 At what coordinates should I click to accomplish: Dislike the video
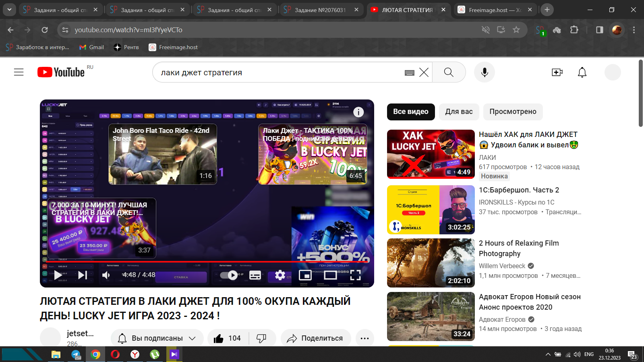click(261, 338)
